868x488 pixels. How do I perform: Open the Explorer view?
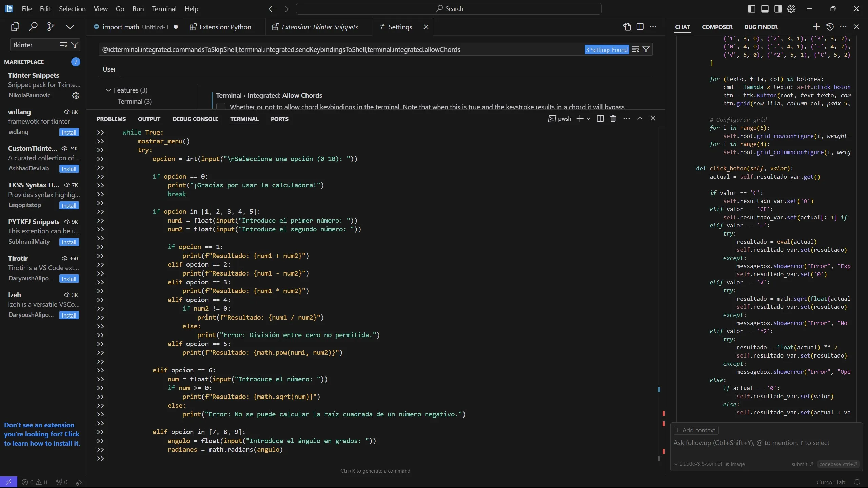15,26
